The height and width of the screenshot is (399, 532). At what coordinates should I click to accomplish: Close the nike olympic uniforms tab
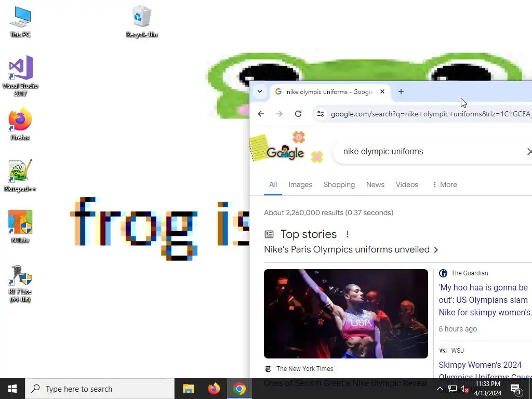point(382,91)
